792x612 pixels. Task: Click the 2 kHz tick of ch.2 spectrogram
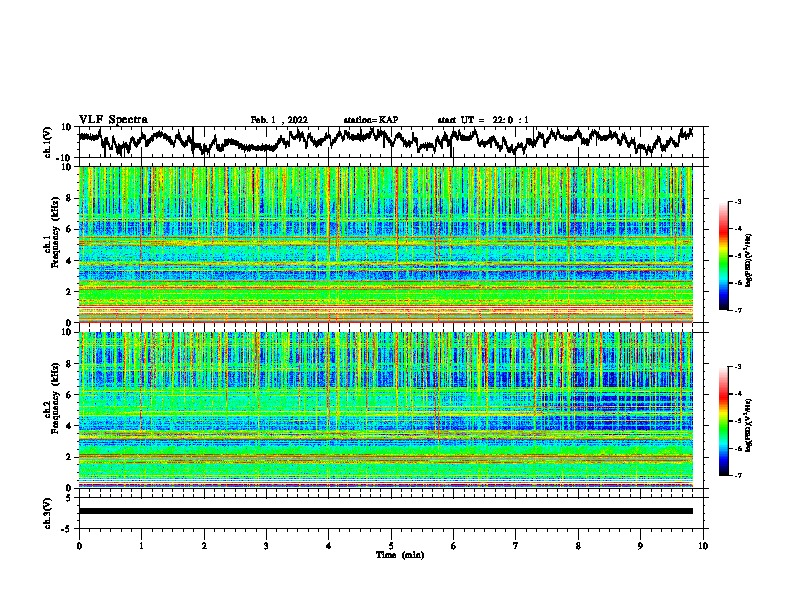[x=70, y=457]
